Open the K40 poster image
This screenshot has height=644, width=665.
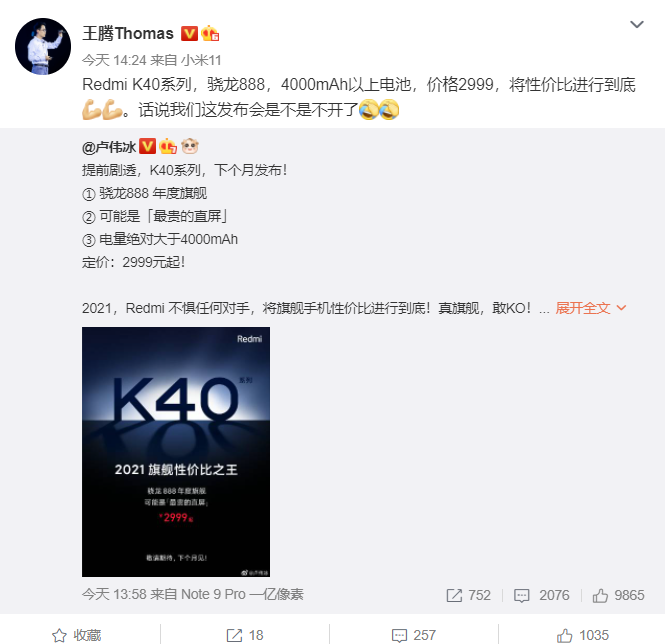coord(176,452)
